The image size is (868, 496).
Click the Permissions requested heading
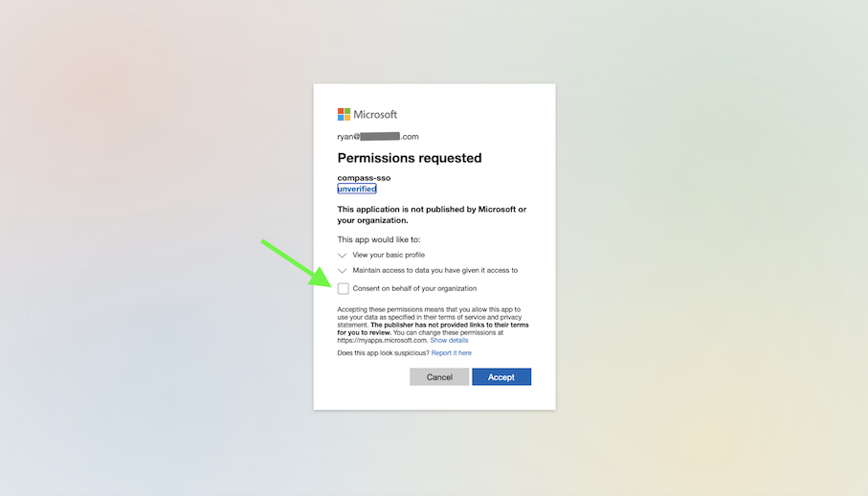[410, 158]
